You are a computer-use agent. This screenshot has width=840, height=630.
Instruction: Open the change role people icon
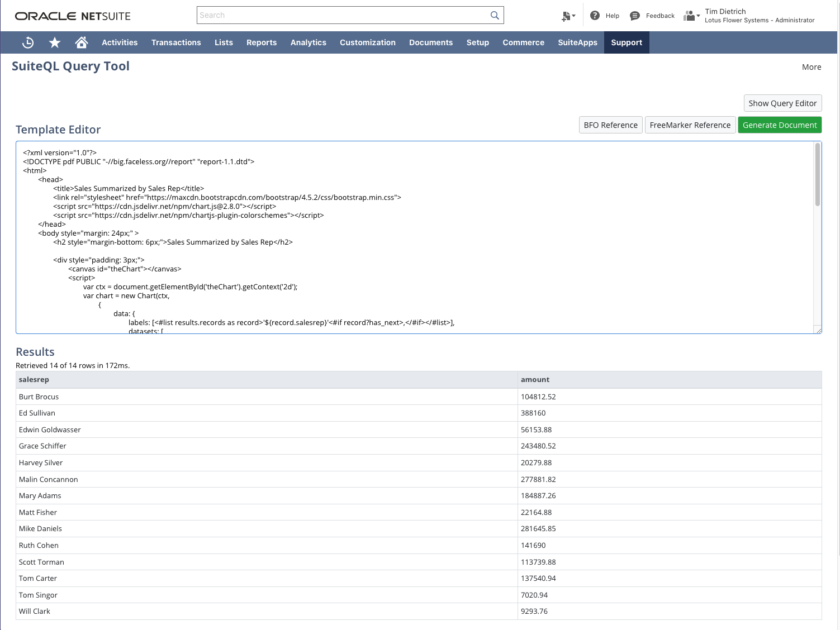point(690,16)
